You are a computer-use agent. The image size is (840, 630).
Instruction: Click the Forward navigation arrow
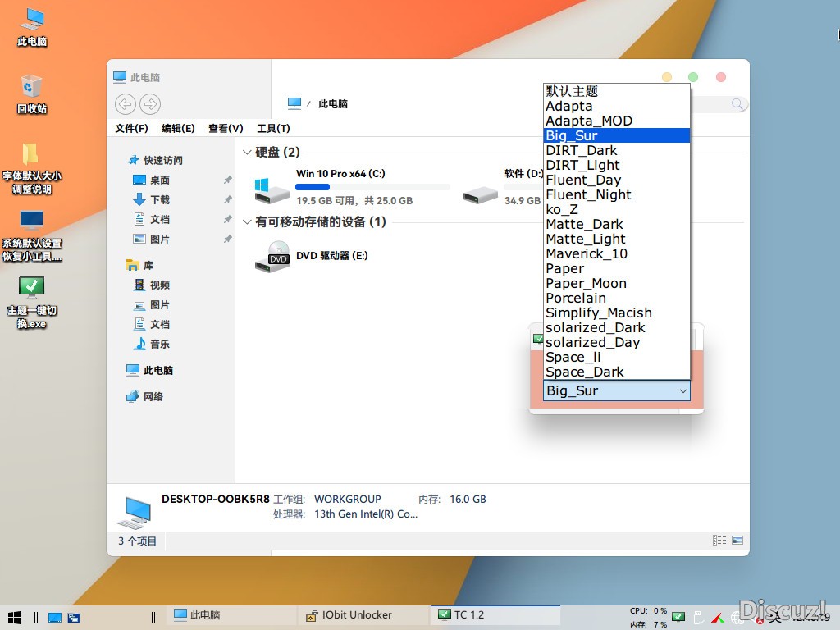[150, 104]
